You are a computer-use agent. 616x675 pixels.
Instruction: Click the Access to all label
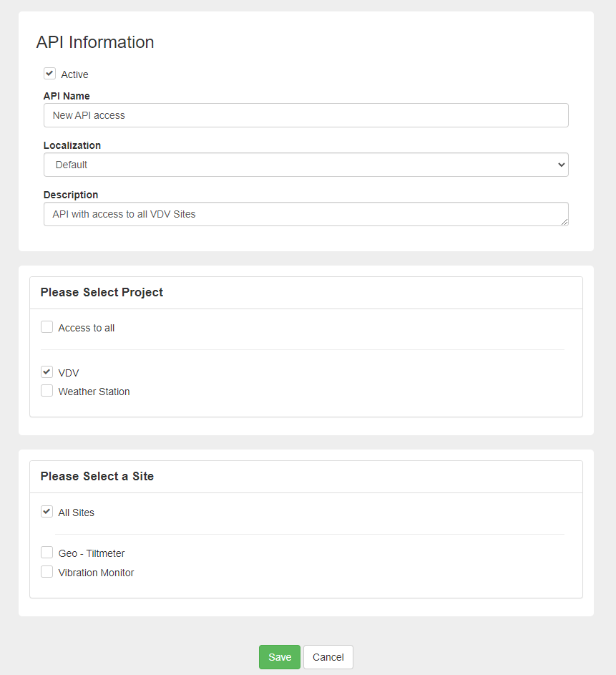87,328
